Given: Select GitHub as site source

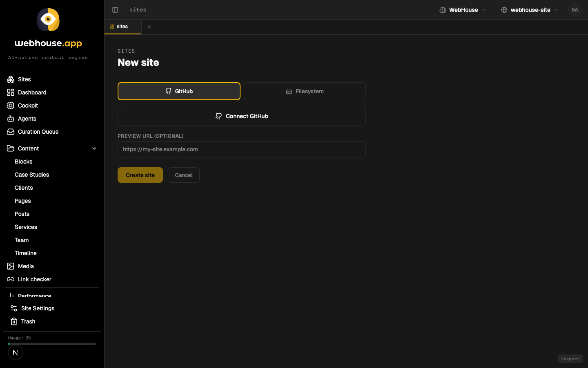Looking at the screenshot, I should [x=179, y=91].
